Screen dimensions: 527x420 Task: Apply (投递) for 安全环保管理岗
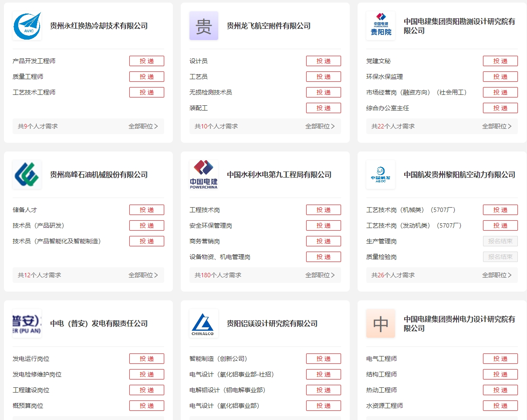click(324, 225)
